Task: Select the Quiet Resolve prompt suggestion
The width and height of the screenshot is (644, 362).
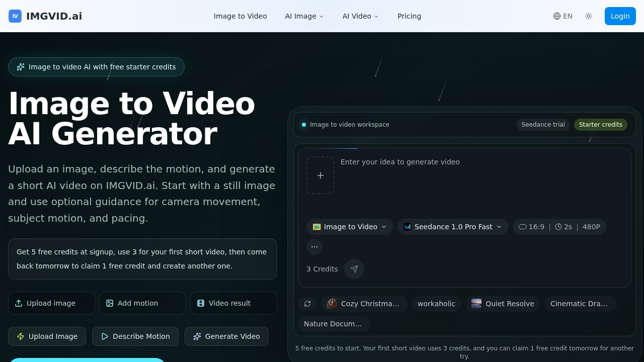Action: (x=503, y=304)
